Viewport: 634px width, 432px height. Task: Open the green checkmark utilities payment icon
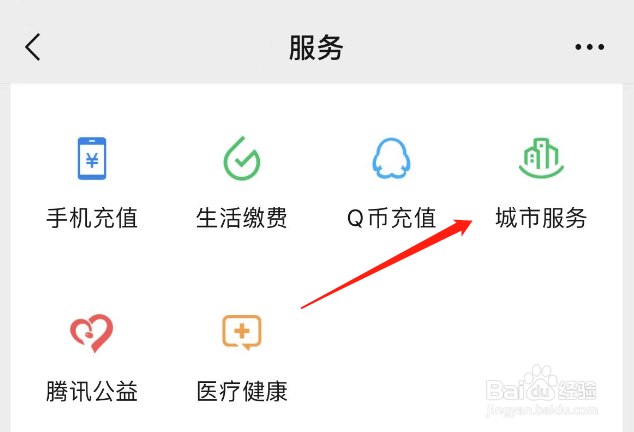coord(242,158)
